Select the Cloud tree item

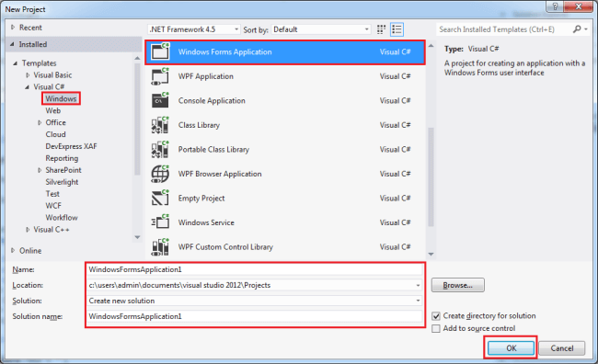pyautogui.click(x=56, y=134)
